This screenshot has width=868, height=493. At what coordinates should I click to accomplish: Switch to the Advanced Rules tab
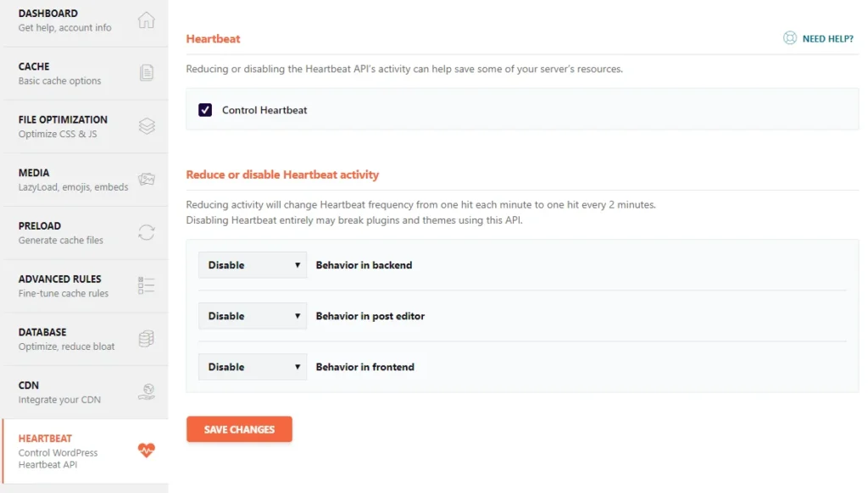point(59,285)
